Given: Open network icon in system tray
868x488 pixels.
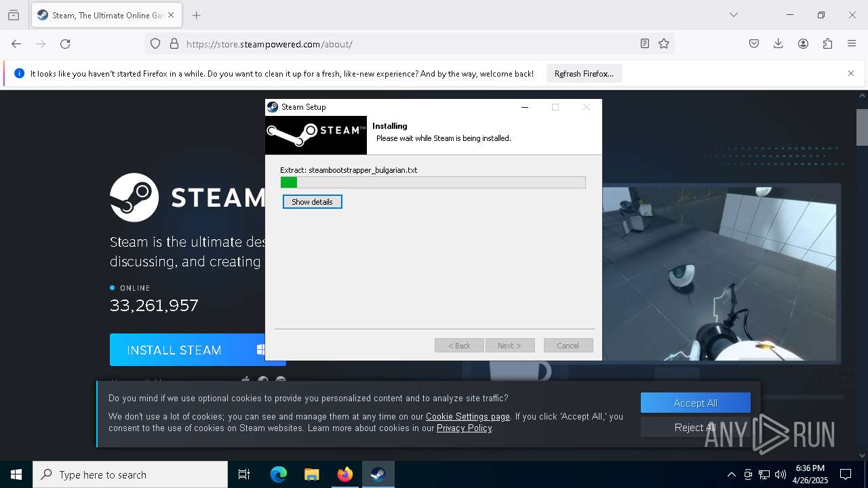Looking at the screenshot, I should coord(764,474).
